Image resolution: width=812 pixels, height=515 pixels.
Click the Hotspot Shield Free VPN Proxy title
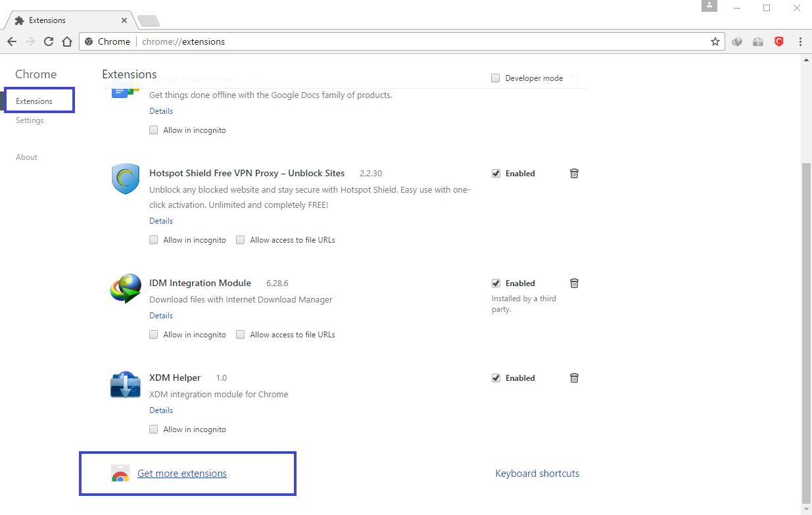(x=247, y=173)
